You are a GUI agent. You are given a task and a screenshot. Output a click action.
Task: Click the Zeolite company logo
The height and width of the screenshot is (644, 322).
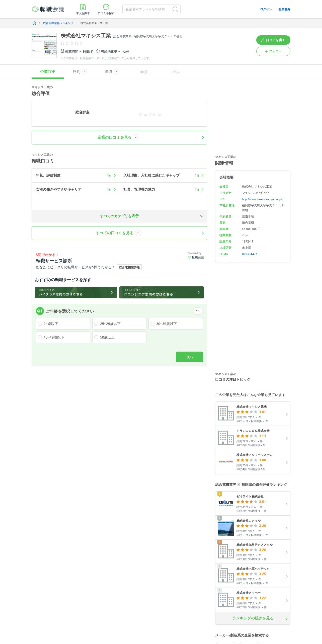click(226, 503)
